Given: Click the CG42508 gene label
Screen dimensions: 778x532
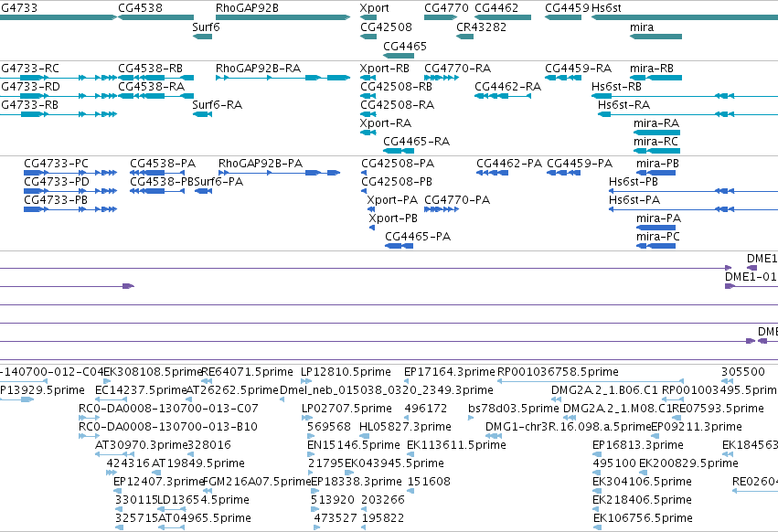Looking at the screenshot, I should (x=386, y=27).
